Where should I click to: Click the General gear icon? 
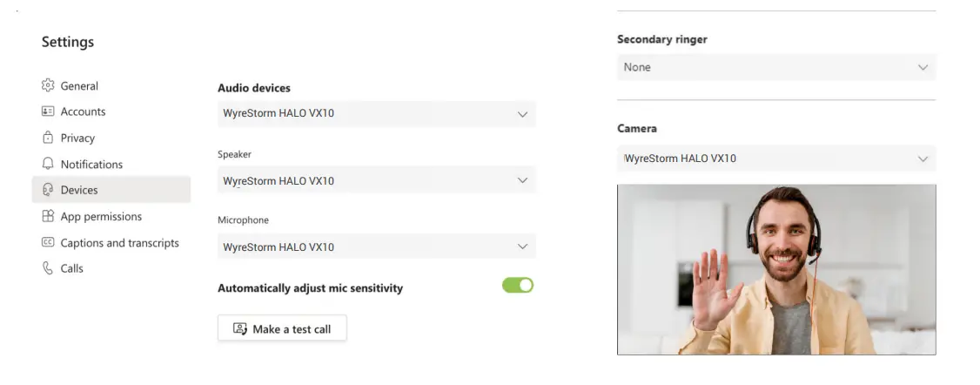coord(48,85)
